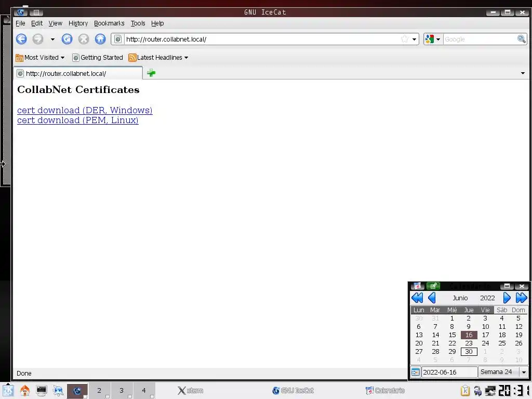Go to next year in Calendario
Viewport: 532px width, 399px height.
click(x=521, y=298)
